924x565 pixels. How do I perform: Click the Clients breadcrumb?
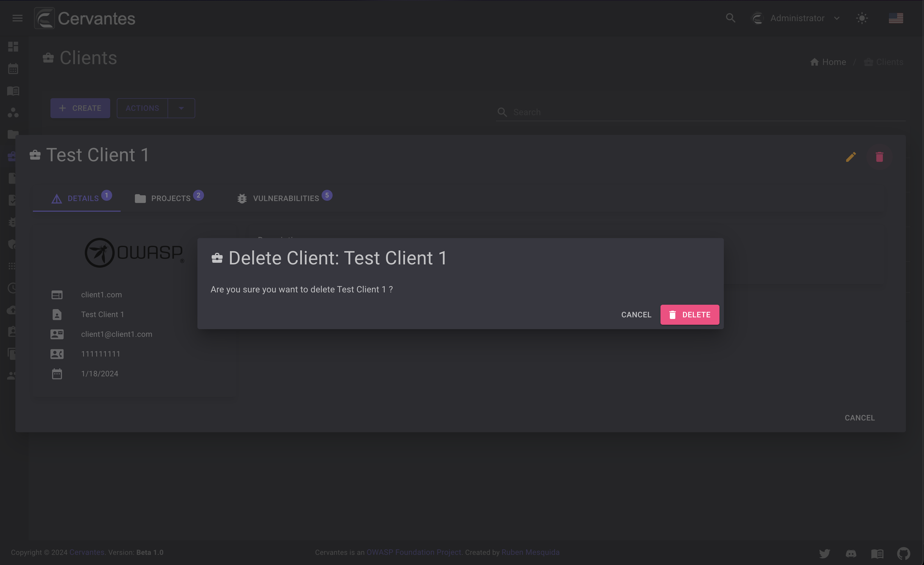click(x=883, y=62)
